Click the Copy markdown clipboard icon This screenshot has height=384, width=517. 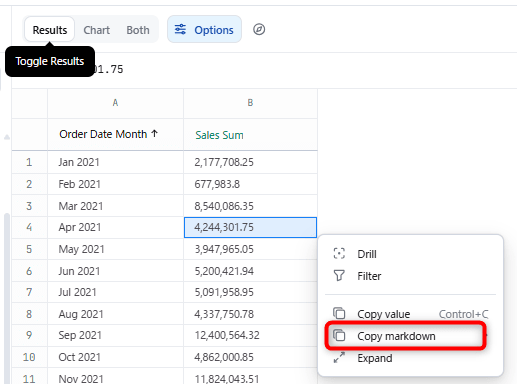click(x=339, y=335)
